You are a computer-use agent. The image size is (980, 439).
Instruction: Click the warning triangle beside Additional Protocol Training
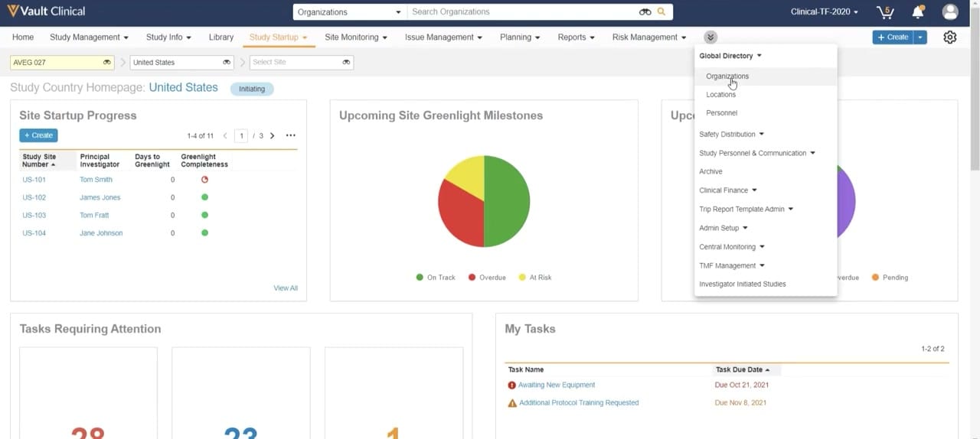pos(512,403)
